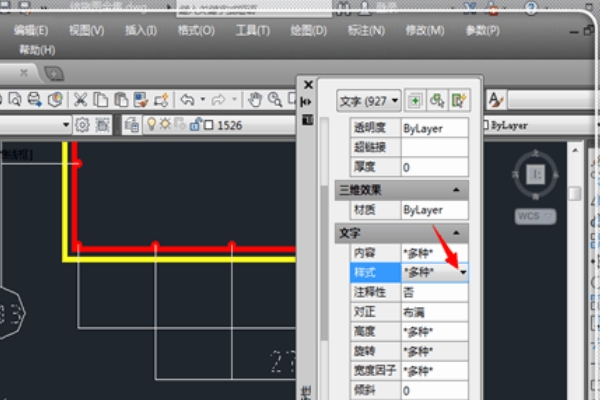The image size is (600, 400).
Task: Click the 宽度因子 *多种* value field
Action: click(x=434, y=371)
